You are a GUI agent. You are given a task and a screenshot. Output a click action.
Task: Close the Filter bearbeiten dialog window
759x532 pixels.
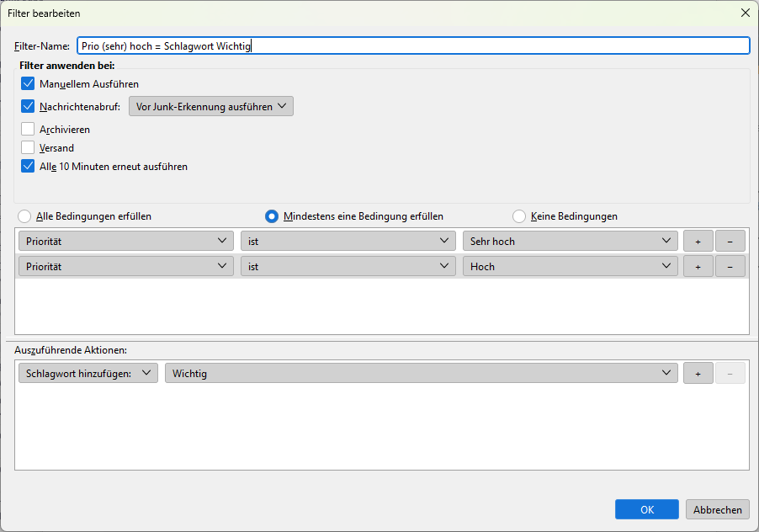point(744,13)
